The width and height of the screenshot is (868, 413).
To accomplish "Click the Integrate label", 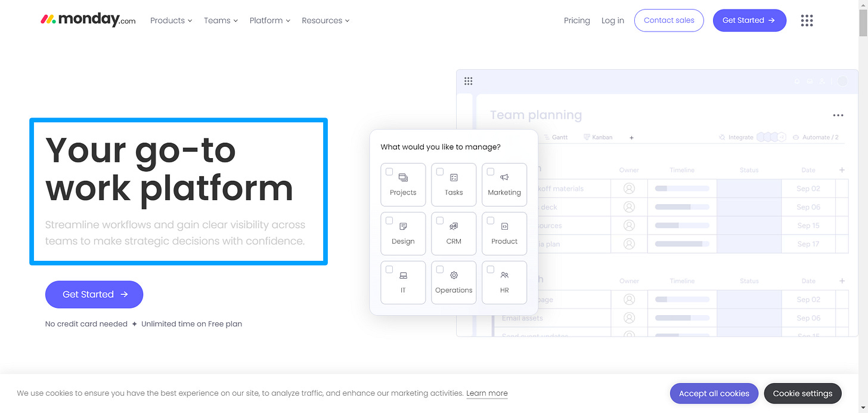I will pos(741,137).
